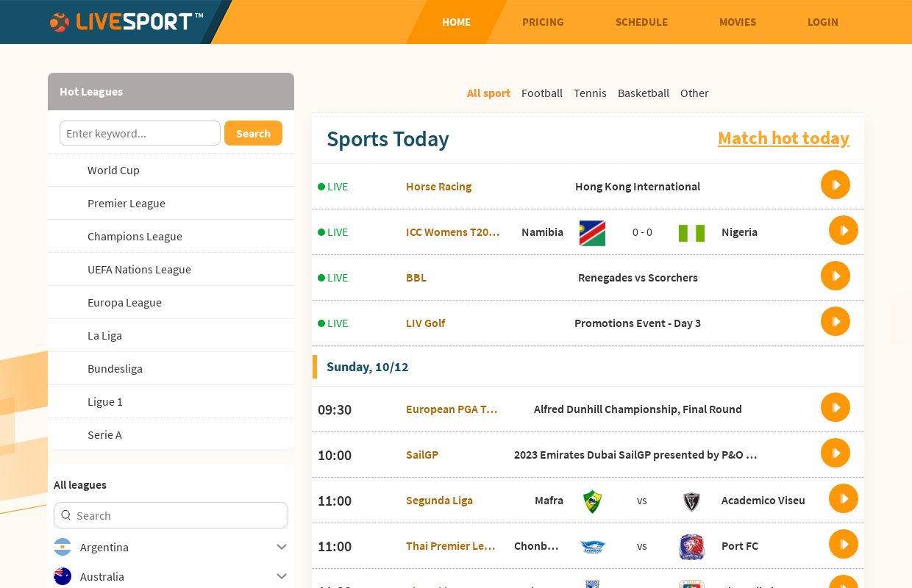Open the BBL Renegades vs Scorchers stream
The height and width of the screenshot is (588, 912).
pyautogui.click(x=836, y=276)
